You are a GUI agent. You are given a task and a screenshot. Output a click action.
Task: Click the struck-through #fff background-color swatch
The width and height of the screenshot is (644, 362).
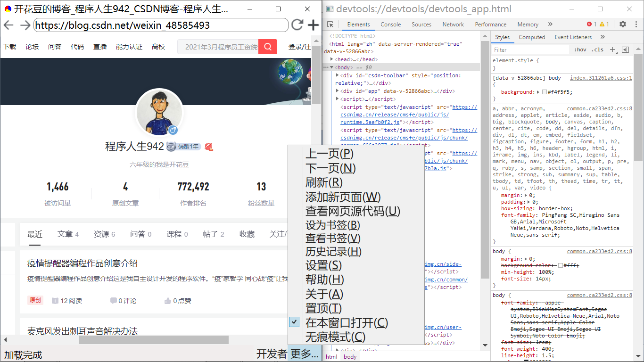click(x=560, y=265)
